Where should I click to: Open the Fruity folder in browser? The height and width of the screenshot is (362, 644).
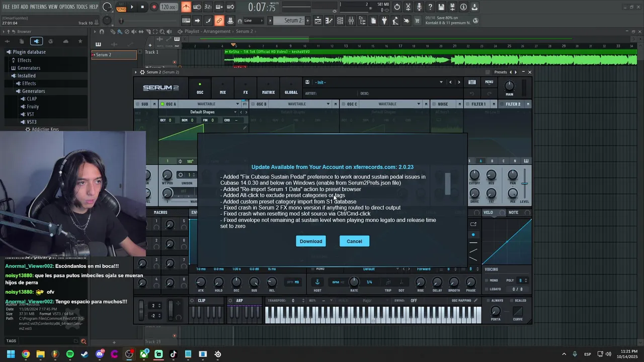click(x=33, y=107)
